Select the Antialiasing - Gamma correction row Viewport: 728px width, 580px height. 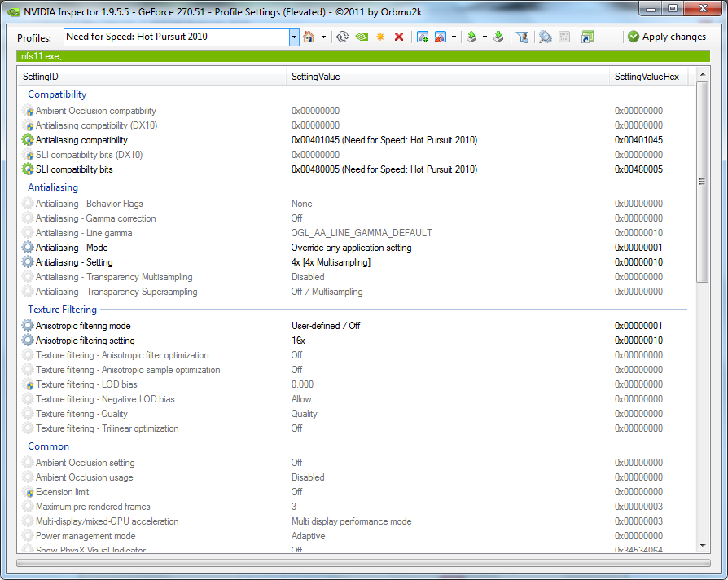[x=353, y=218]
